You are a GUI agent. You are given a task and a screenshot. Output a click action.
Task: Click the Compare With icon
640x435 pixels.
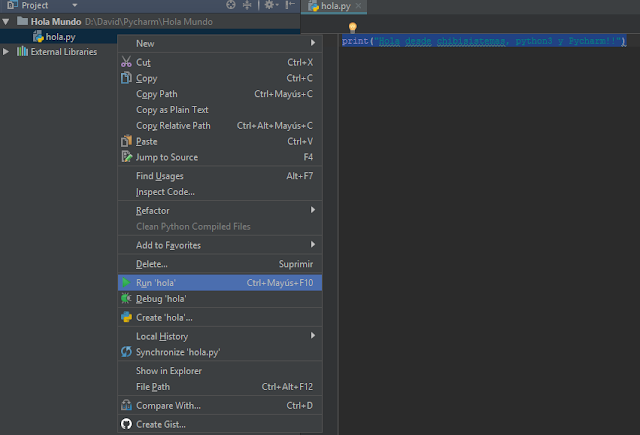click(x=126, y=405)
